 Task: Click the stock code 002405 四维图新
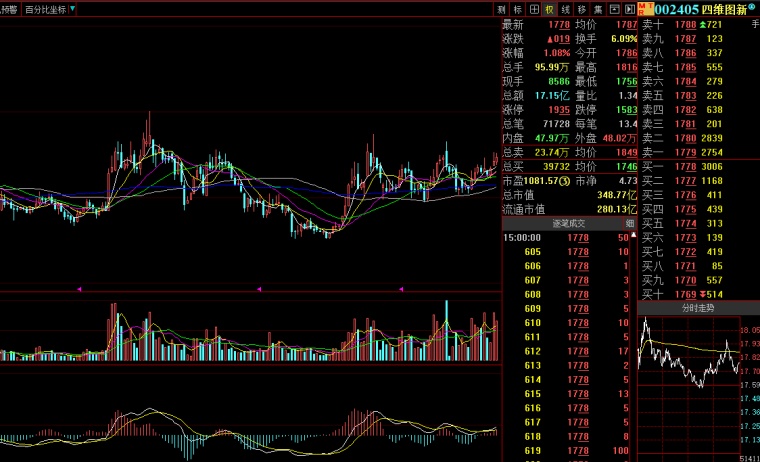701,9
